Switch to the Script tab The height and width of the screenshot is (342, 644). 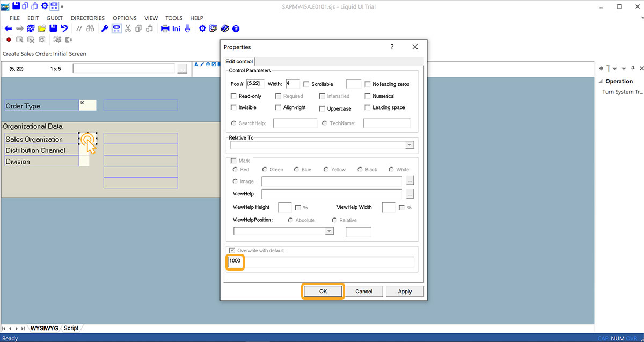tap(71, 328)
